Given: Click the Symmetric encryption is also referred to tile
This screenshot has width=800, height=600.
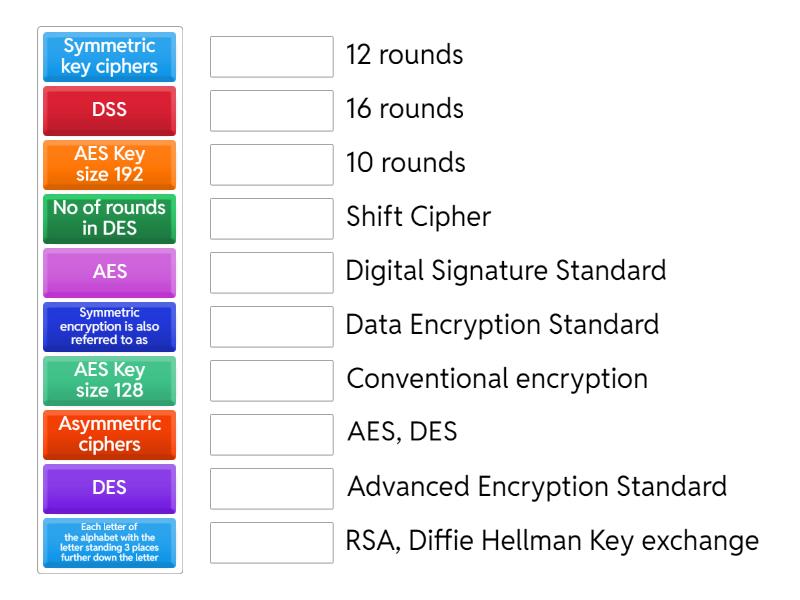Looking at the screenshot, I should pos(108,325).
